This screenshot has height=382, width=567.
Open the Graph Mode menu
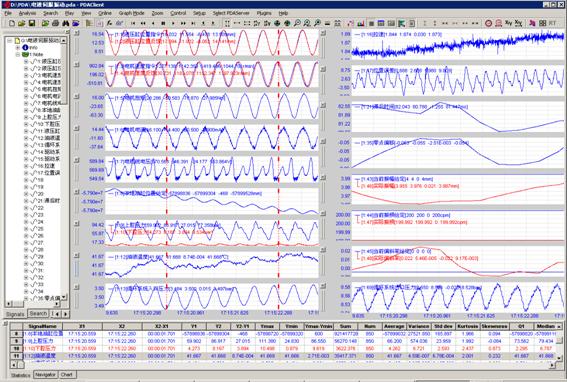click(x=132, y=13)
